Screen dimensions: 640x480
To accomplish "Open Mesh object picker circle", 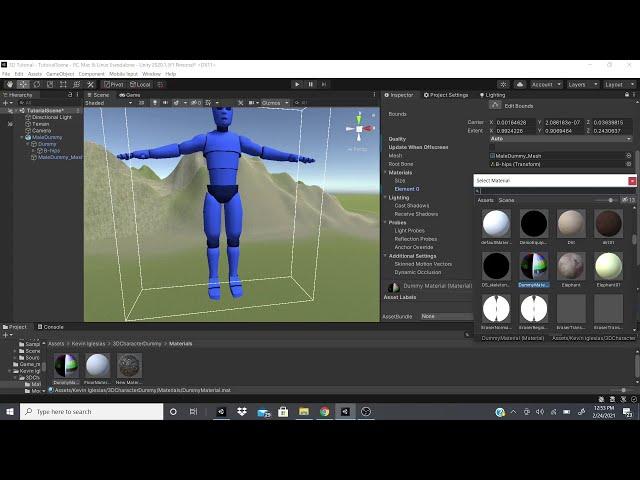I will coord(629,156).
